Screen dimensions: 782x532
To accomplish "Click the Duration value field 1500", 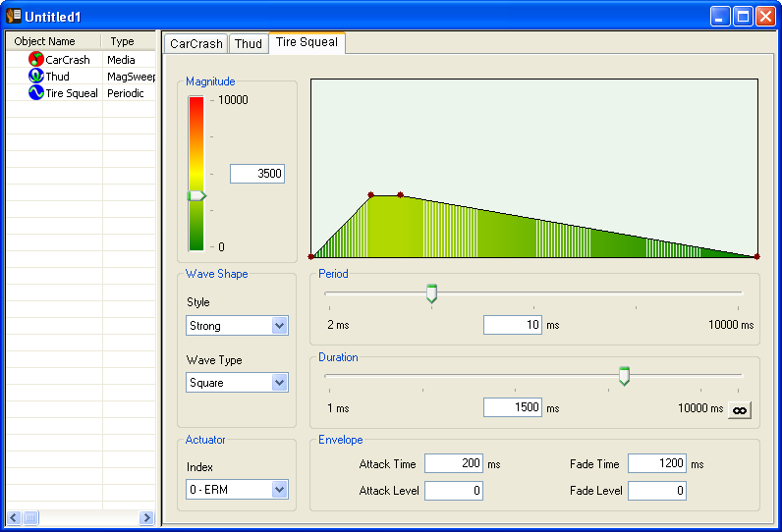I will pyautogui.click(x=513, y=407).
